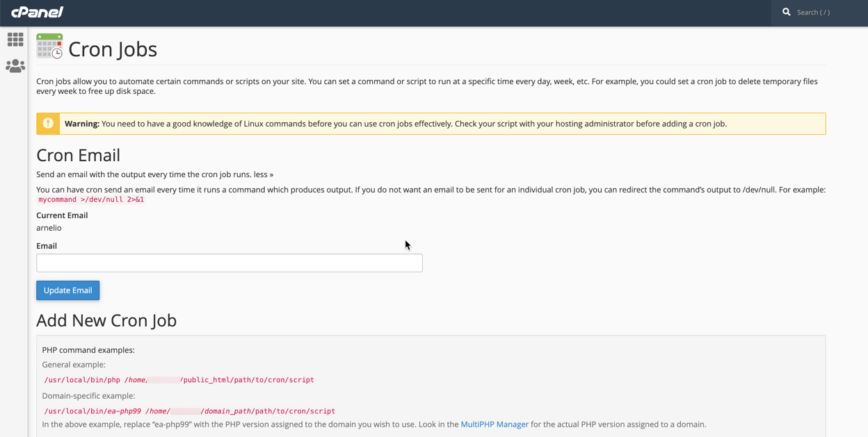868x437 pixels.
Task: Click the current email value 'arnelio'
Action: point(49,228)
